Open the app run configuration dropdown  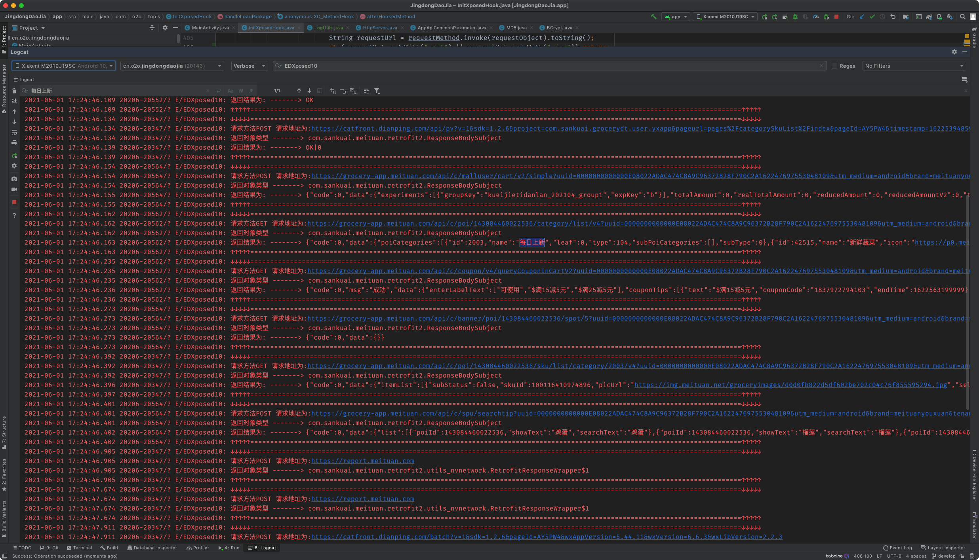point(676,17)
